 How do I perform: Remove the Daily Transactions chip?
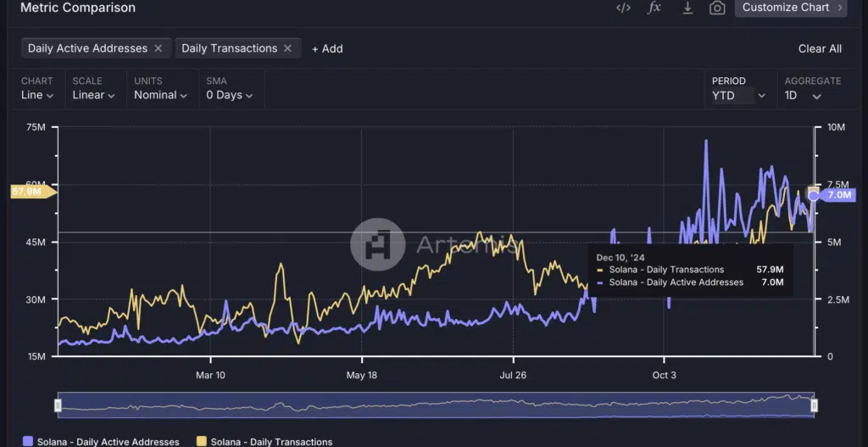tap(288, 48)
